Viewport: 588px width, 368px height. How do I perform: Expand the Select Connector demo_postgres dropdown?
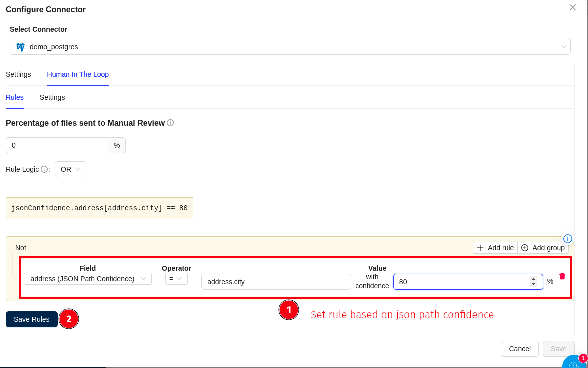(x=290, y=47)
